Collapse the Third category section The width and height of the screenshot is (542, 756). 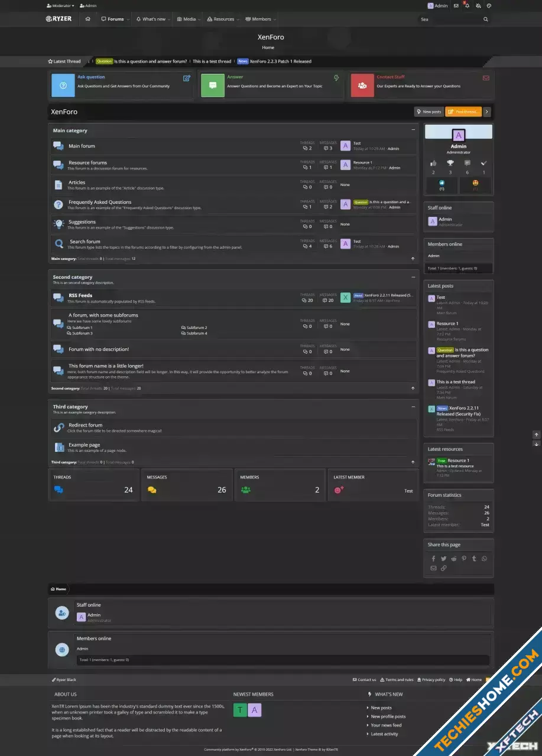[x=413, y=407]
